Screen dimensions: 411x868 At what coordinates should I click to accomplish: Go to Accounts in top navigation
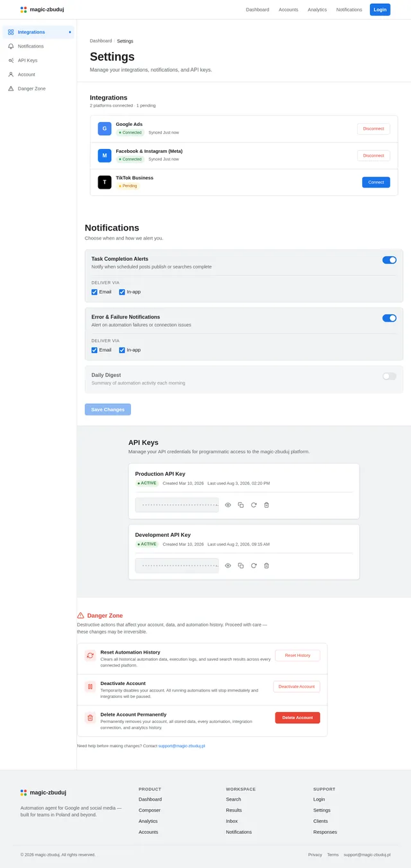point(288,10)
